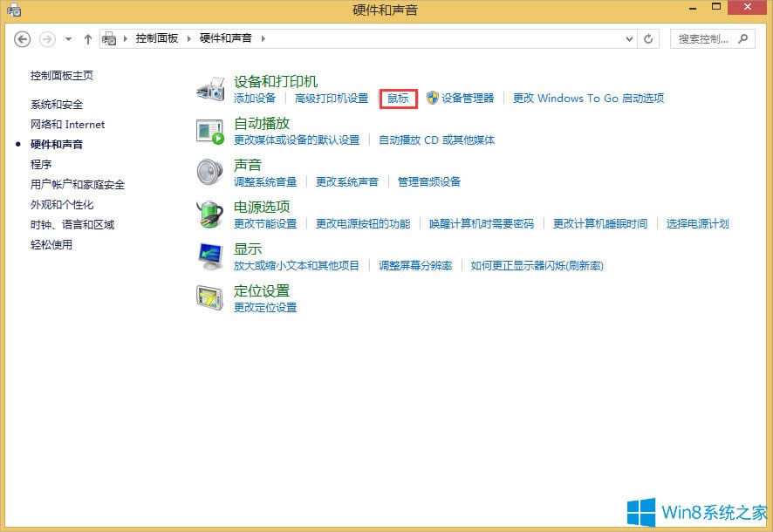Expand the address bar history dropdown
Viewport: 773px width, 532px height.
631,39
